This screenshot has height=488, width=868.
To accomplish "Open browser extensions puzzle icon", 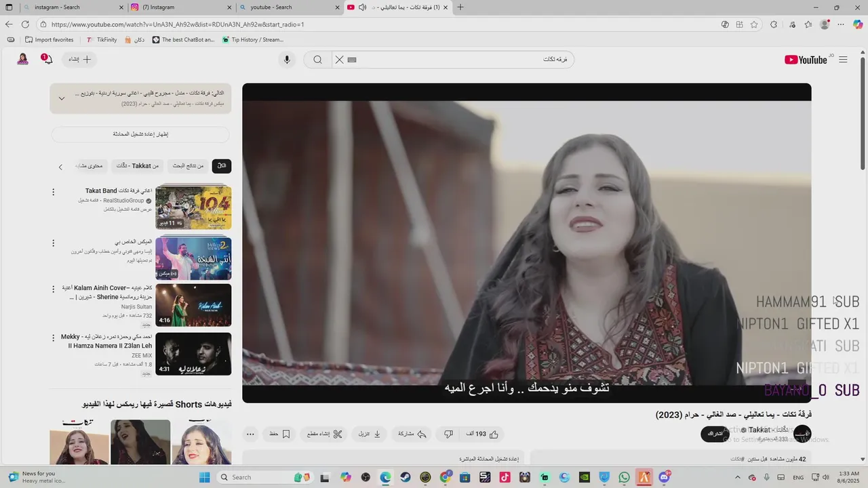I will [x=774, y=24].
